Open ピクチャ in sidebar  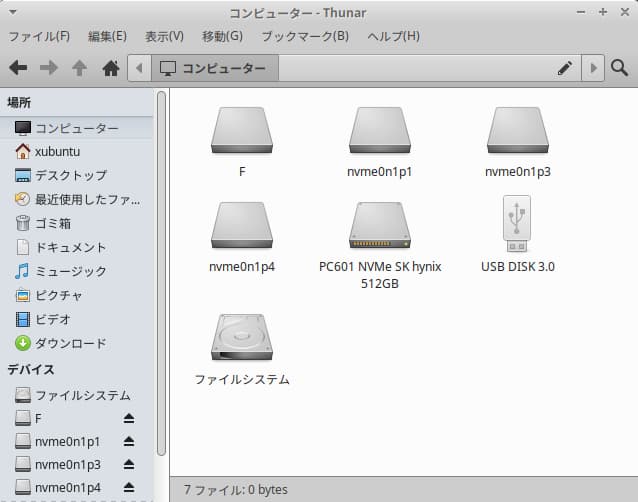tap(76, 295)
